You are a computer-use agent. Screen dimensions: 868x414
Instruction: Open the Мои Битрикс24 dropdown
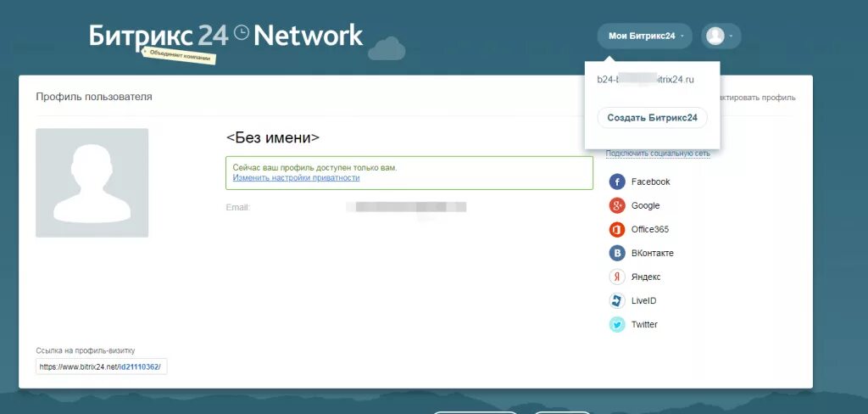[644, 36]
